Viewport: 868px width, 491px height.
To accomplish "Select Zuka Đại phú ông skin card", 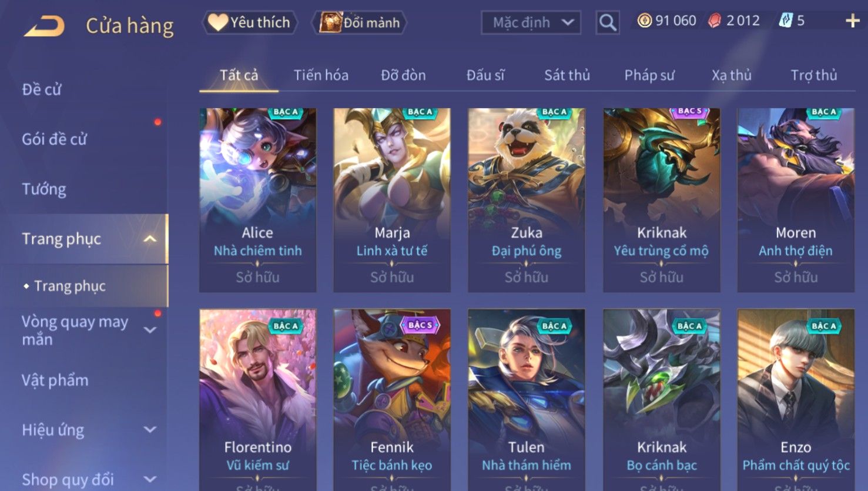I will tap(527, 200).
